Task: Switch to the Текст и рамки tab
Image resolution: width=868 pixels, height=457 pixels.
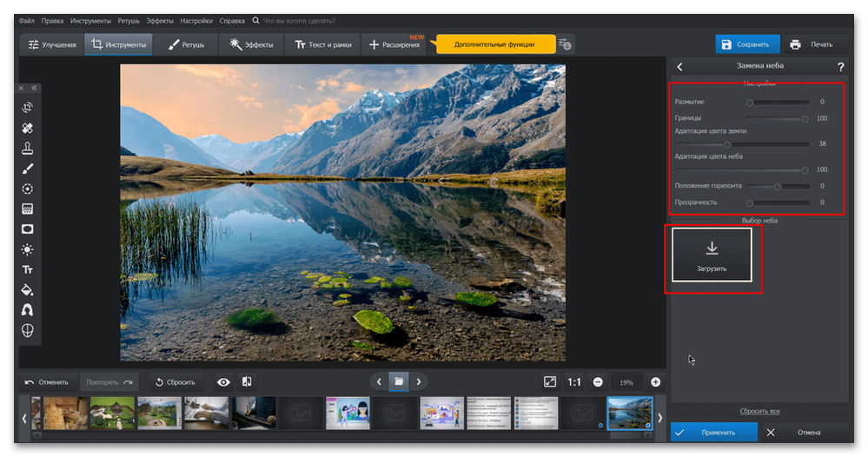Action: 323,44
